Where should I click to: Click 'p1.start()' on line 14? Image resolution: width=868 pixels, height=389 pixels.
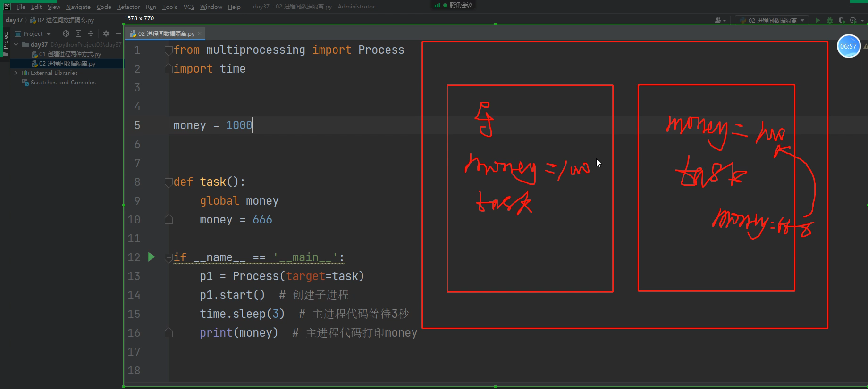pyautogui.click(x=232, y=295)
